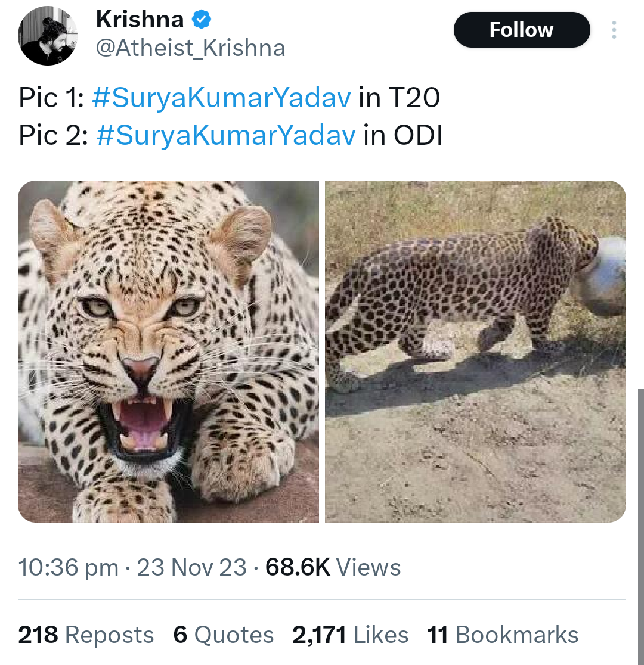The width and height of the screenshot is (644, 665).
Task: Click the "in T20" post text
Action: click(x=399, y=98)
